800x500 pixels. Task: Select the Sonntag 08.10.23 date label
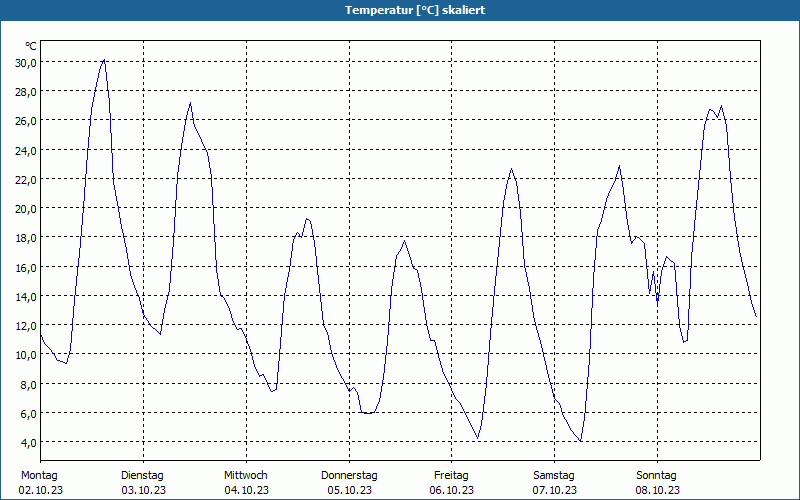pyautogui.click(x=657, y=483)
